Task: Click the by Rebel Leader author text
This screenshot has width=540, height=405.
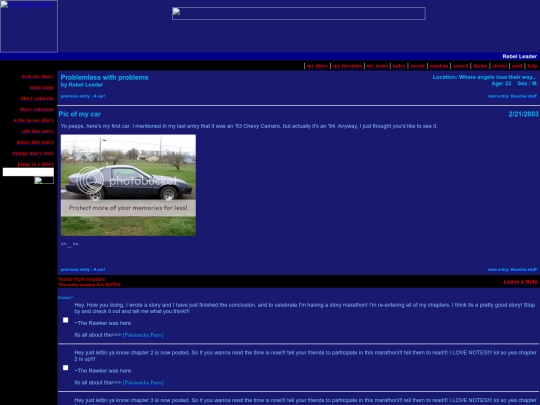Action: 82,85
